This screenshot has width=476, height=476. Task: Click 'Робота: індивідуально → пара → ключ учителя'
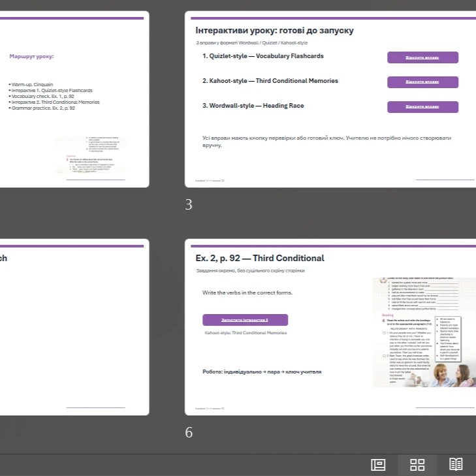pyautogui.click(x=262, y=372)
